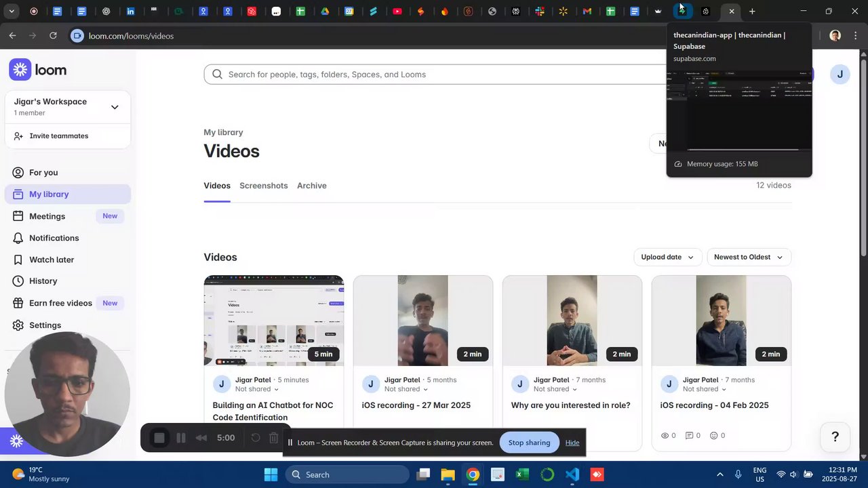The width and height of the screenshot is (868, 488).
Task: Open a new browser tab
Action: [x=752, y=11]
